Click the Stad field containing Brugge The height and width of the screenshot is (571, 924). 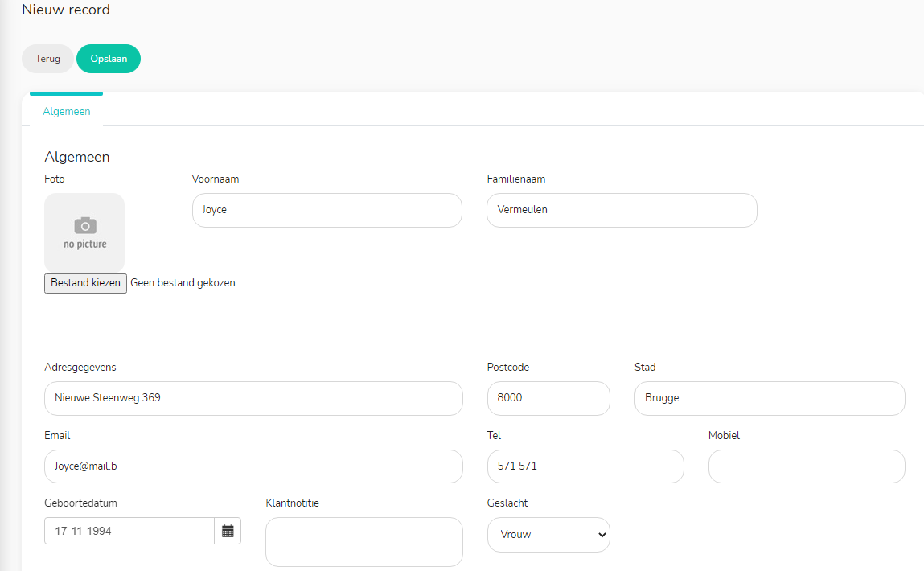(x=770, y=398)
